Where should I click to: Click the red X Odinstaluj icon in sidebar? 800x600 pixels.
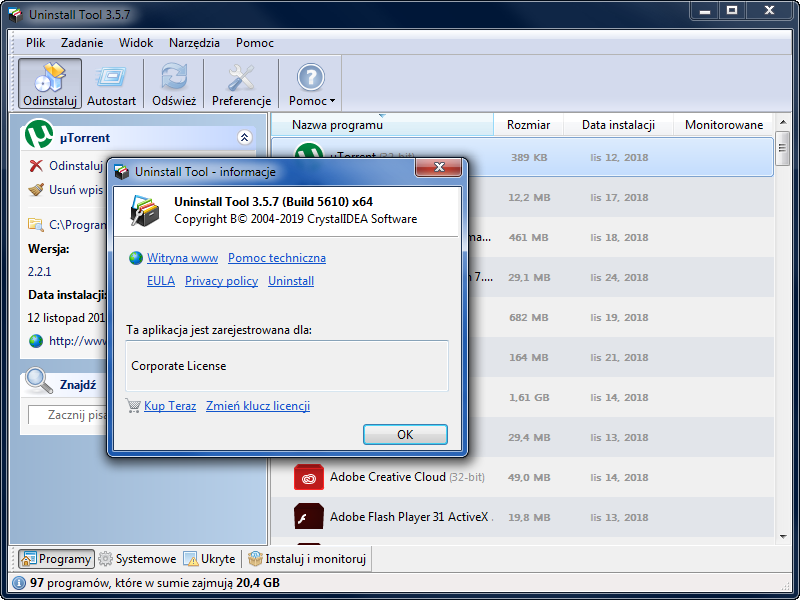point(36,166)
